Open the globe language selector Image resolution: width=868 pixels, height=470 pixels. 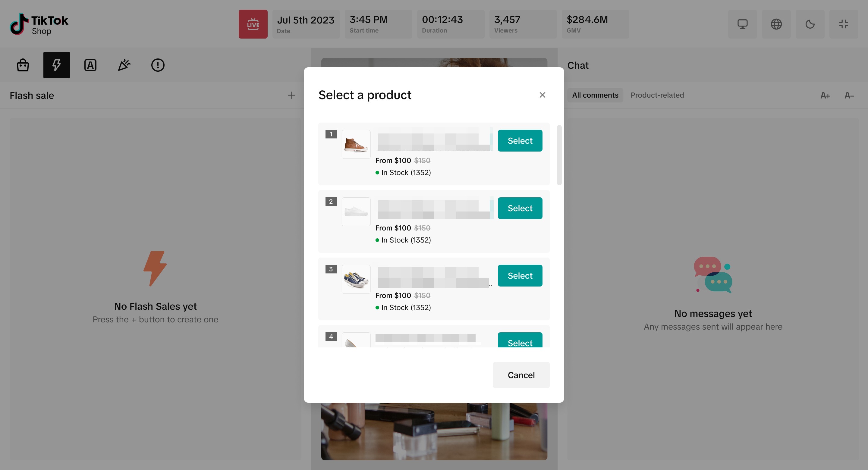pos(776,24)
